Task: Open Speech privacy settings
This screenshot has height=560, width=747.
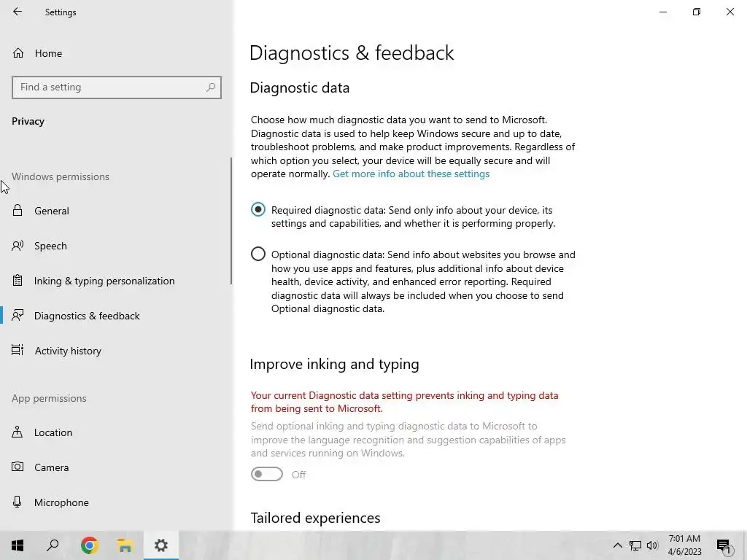Action: pyautogui.click(x=117, y=246)
